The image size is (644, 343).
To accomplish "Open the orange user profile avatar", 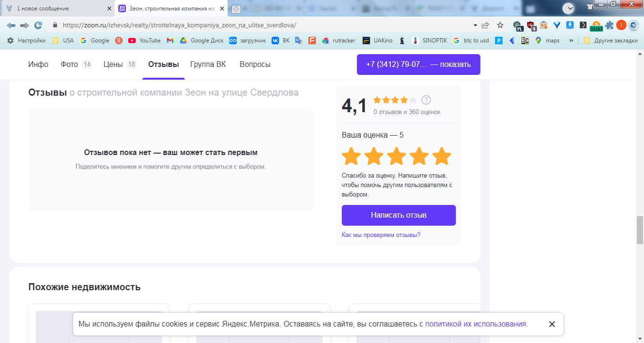I will 621,25.
